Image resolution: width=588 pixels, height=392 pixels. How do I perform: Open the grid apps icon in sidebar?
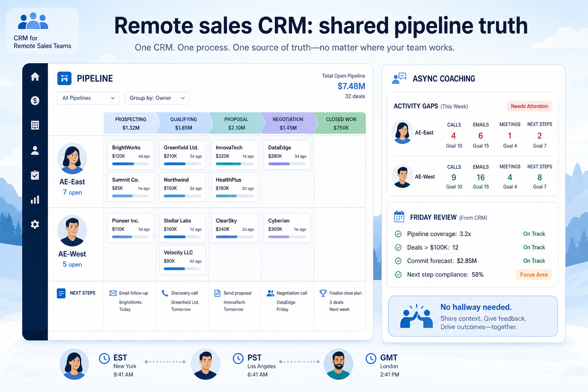click(35, 125)
